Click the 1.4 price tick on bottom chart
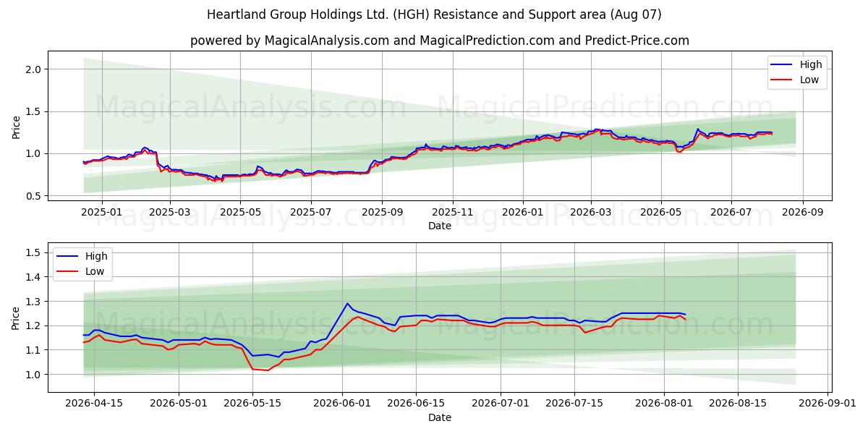The height and width of the screenshot is (434, 868). click(x=35, y=277)
